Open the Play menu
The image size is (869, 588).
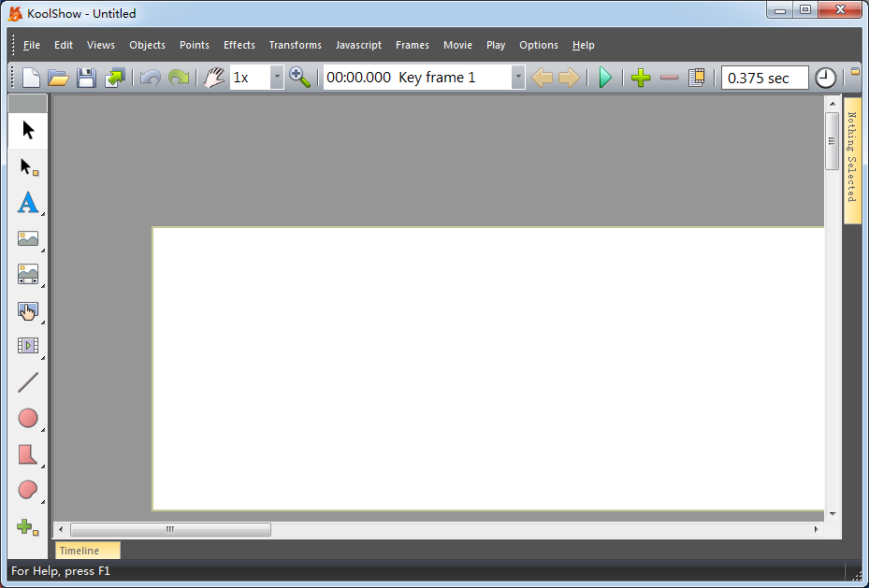pos(496,45)
